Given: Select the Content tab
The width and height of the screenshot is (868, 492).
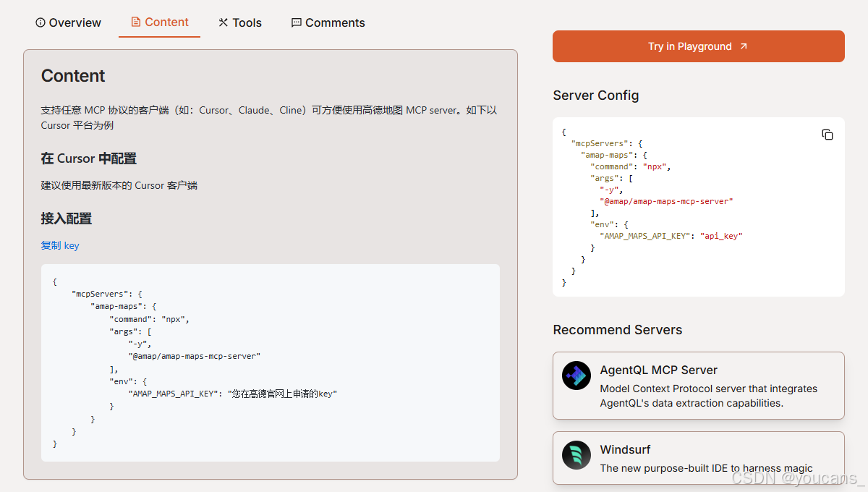Looking at the screenshot, I should pos(159,22).
